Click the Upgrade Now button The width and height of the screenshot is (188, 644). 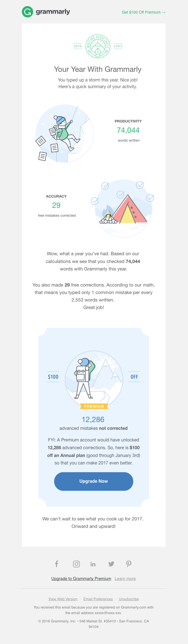point(94,481)
